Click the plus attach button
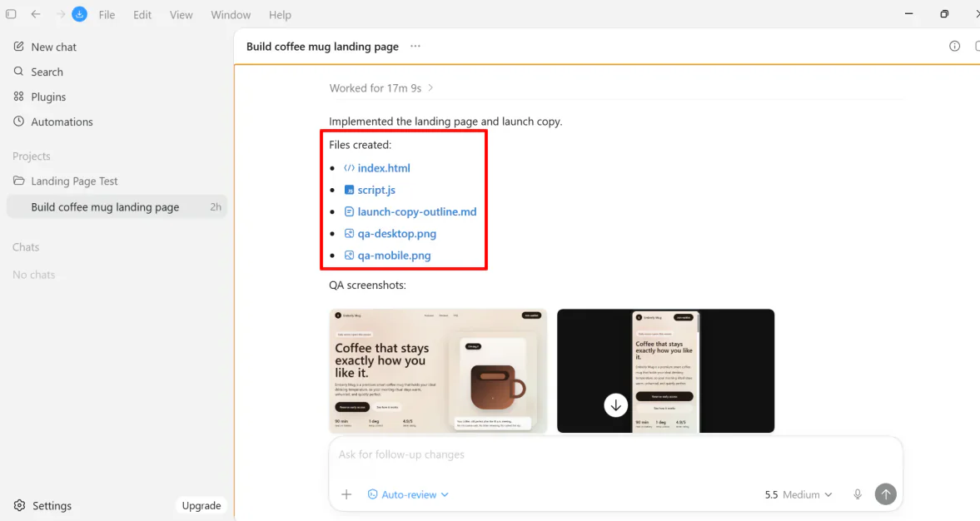Screen dimensions: 980x521 (x=346, y=494)
